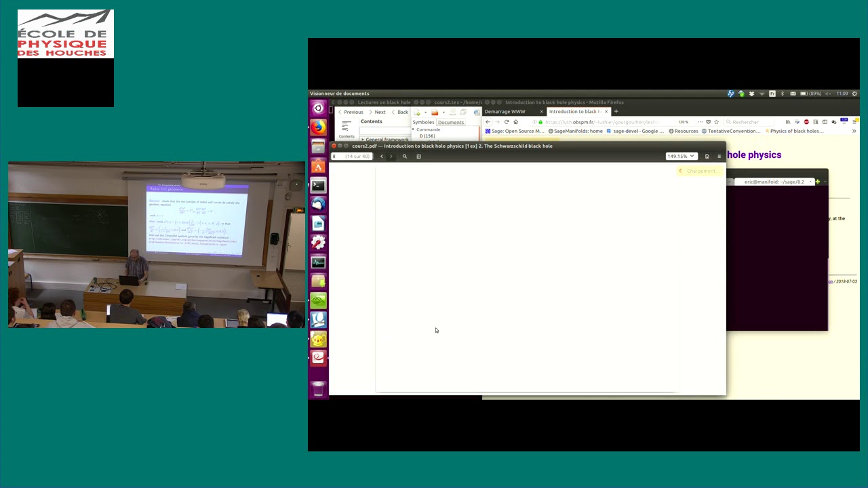Image resolution: width=868 pixels, height=488 pixels.
Task: Collapse the Commande tree node
Action: [414, 129]
